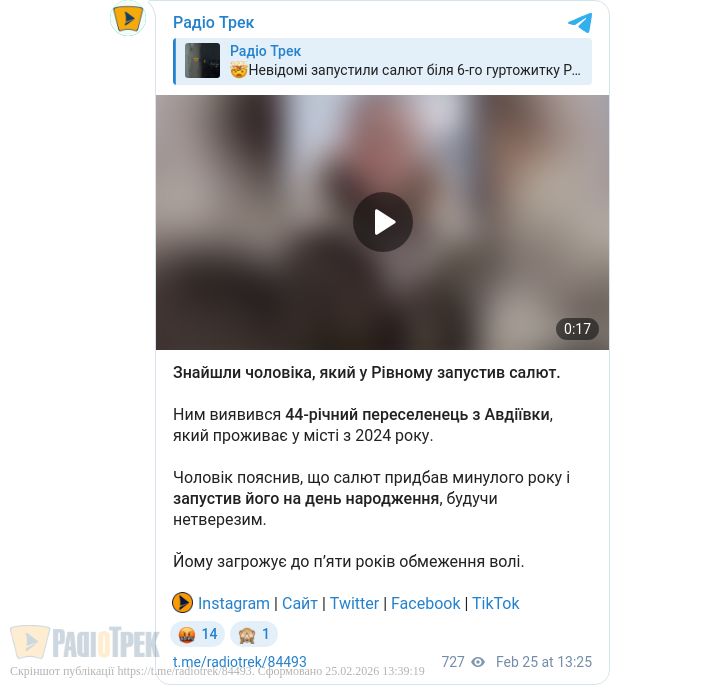Open the replied-to post thumbnail image
The height and width of the screenshot is (689, 720).
click(202, 61)
